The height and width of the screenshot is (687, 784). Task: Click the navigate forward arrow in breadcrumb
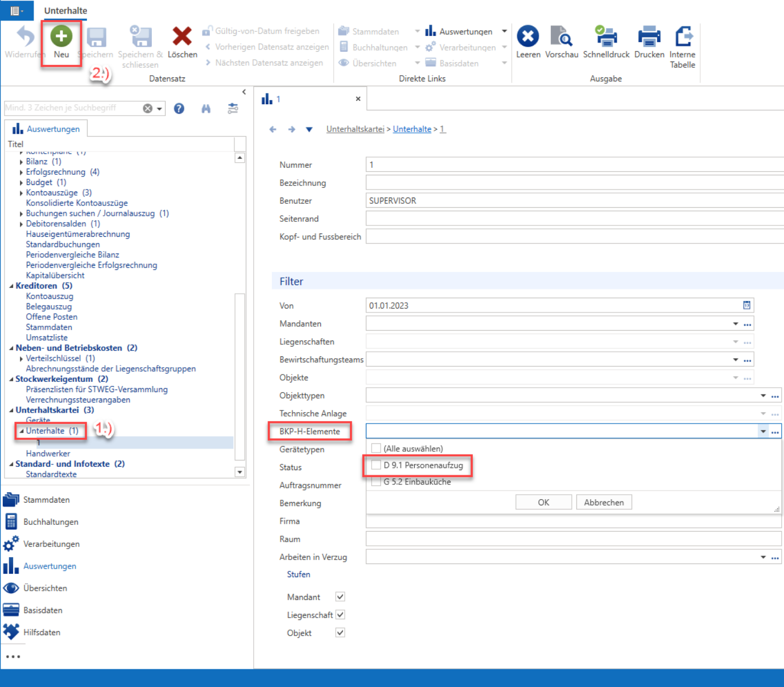292,129
